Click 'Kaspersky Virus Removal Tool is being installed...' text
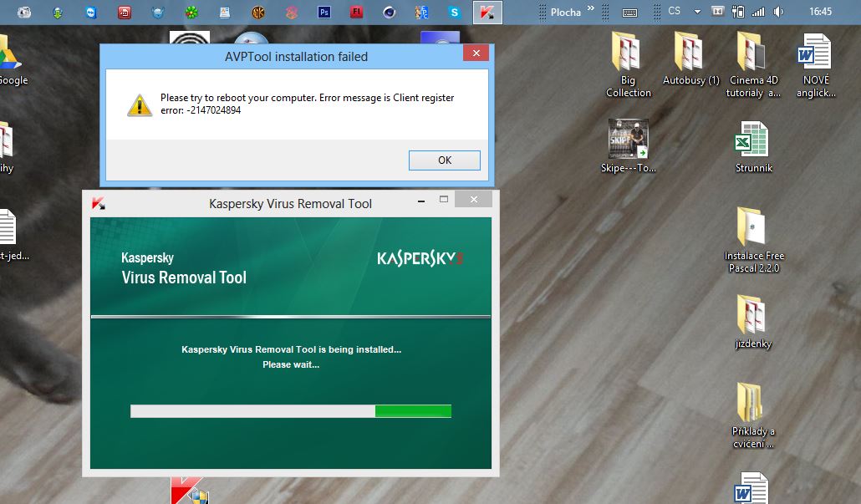Image resolution: width=861 pixels, height=504 pixels. (291, 349)
